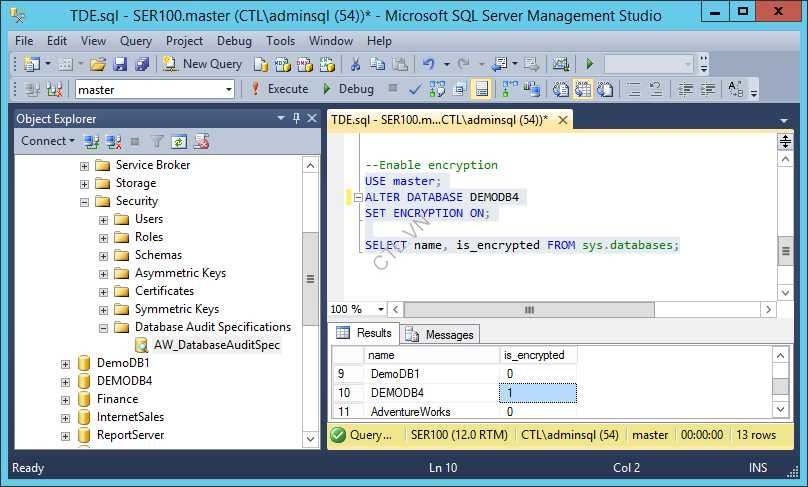Click the Analysis Services MDX Query icon
808x487 pixels.
pos(282,64)
